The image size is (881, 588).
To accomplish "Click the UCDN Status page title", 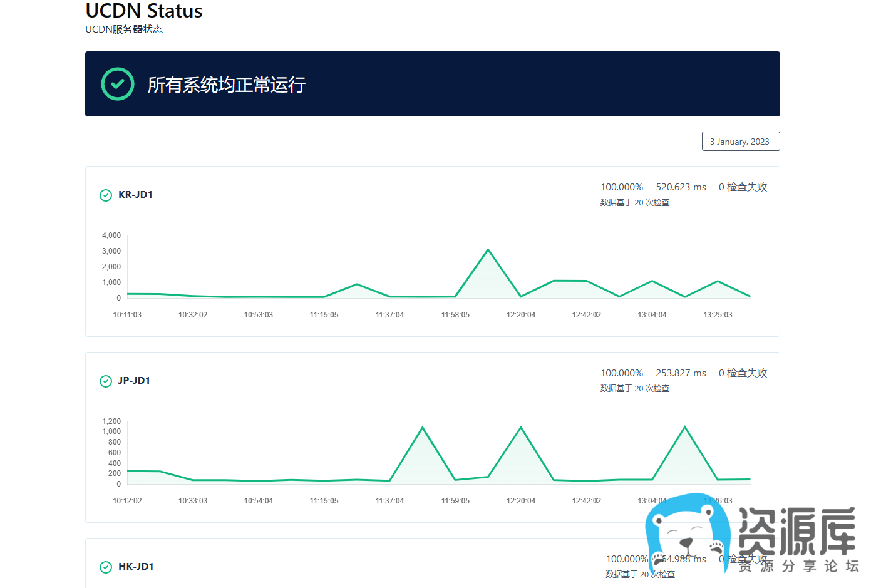I will (x=143, y=11).
